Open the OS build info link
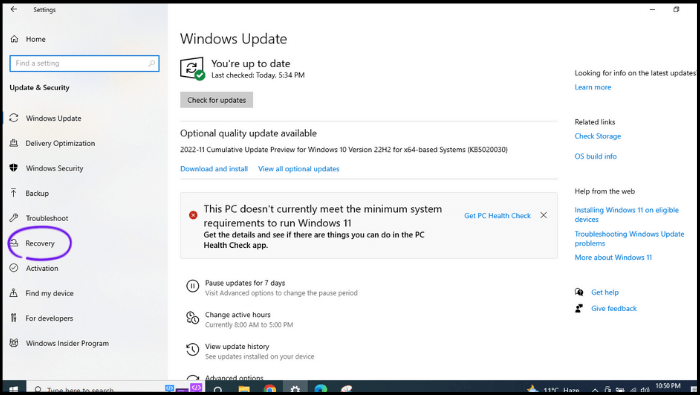 point(596,156)
